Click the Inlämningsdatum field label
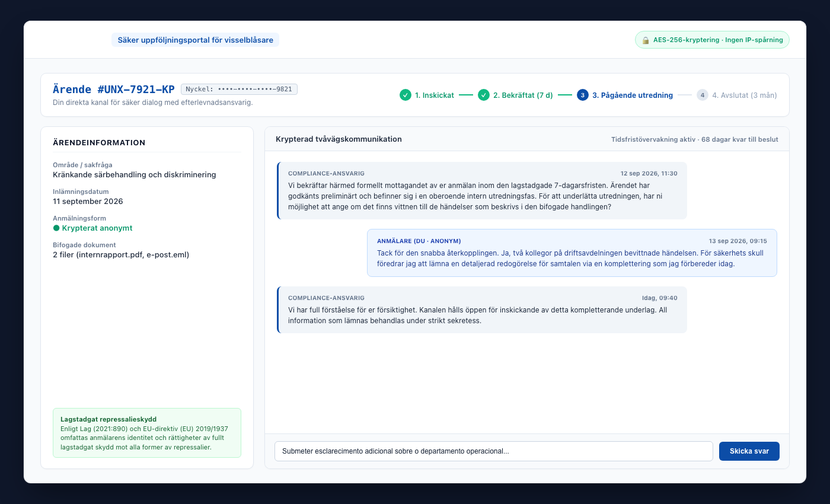This screenshot has width=830, height=504. click(79, 192)
